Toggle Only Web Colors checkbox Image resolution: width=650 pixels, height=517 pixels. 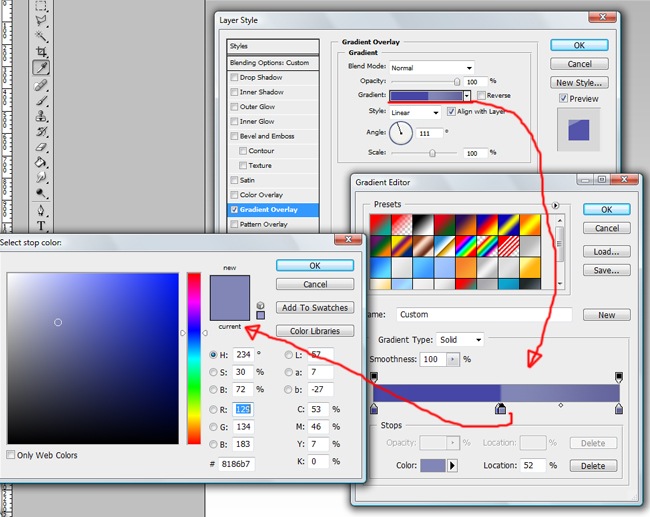coord(11,455)
